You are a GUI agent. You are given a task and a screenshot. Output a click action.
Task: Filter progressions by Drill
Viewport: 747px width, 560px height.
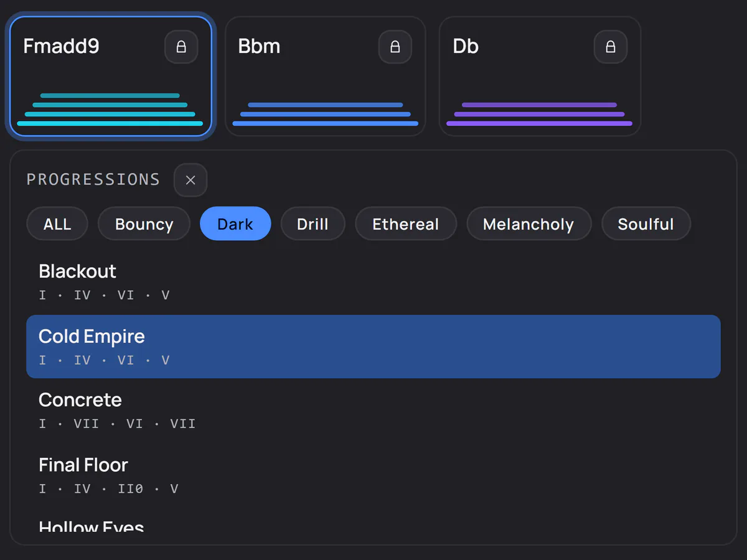pos(312,224)
